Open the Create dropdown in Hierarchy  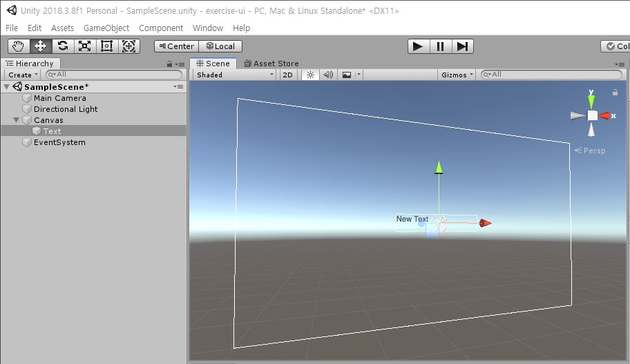(x=23, y=75)
